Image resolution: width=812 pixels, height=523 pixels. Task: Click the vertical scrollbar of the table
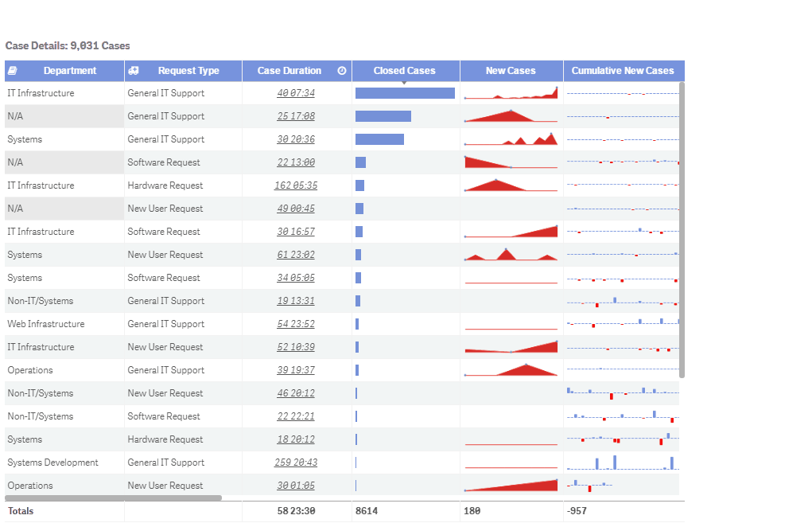tap(682, 229)
